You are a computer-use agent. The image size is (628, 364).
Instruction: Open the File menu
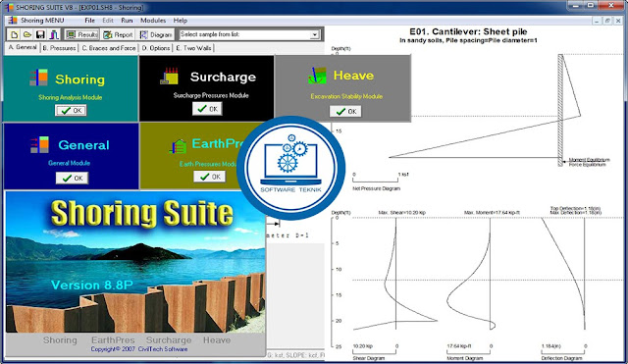(89, 21)
